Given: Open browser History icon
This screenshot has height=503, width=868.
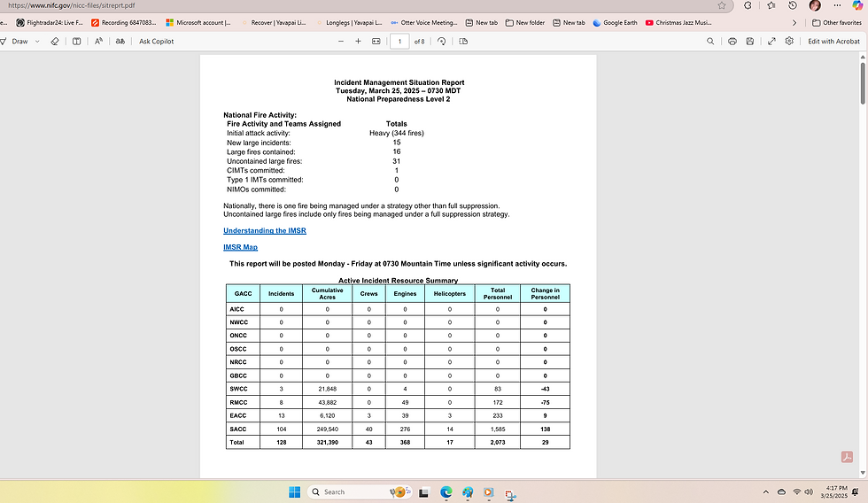Looking at the screenshot, I should click(793, 5).
